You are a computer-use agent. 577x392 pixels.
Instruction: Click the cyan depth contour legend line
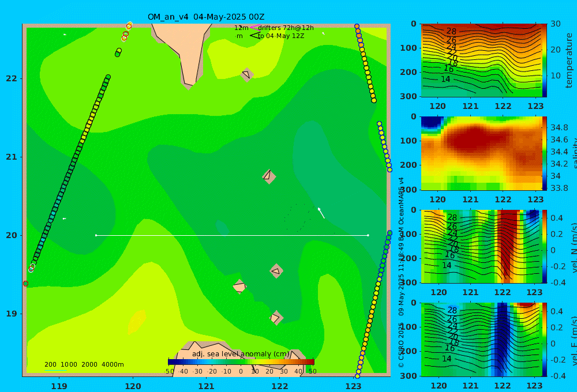(x=55, y=370)
